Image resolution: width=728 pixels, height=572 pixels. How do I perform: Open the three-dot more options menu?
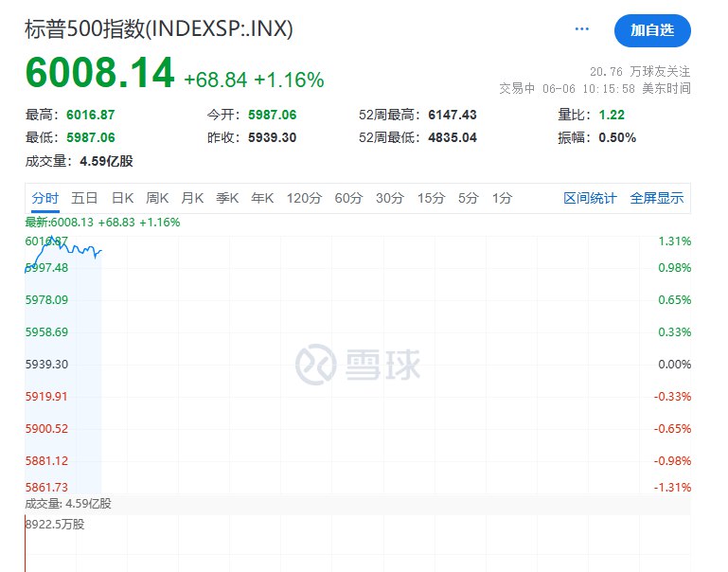tap(582, 29)
